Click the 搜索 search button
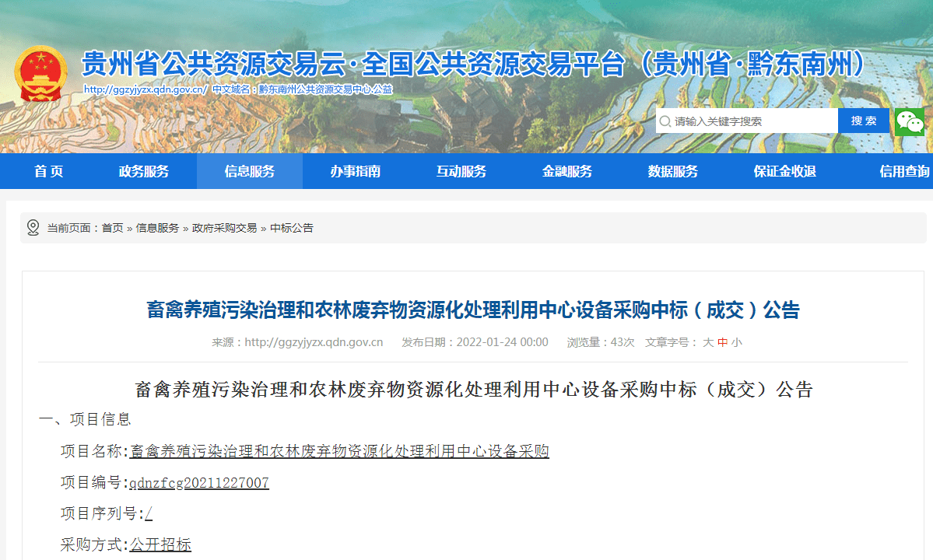The height and width of the screenshot is (560, 933). point(863,121)
